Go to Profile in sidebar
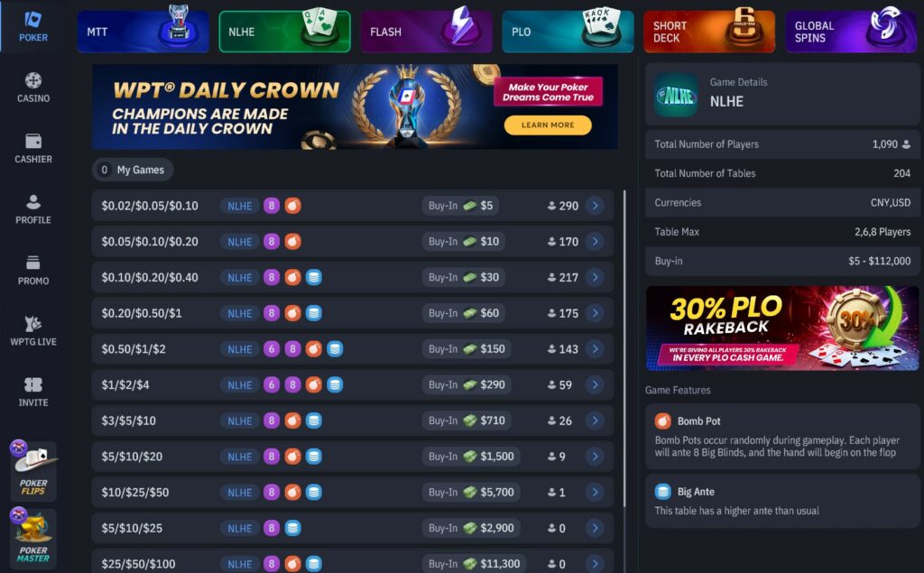Viewport: 924px width, 573px height. [33, 209]
